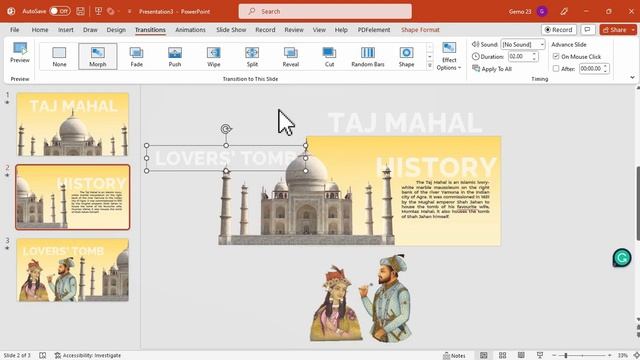
Task: Select the royal couple illustration
Action: (360, 298)
